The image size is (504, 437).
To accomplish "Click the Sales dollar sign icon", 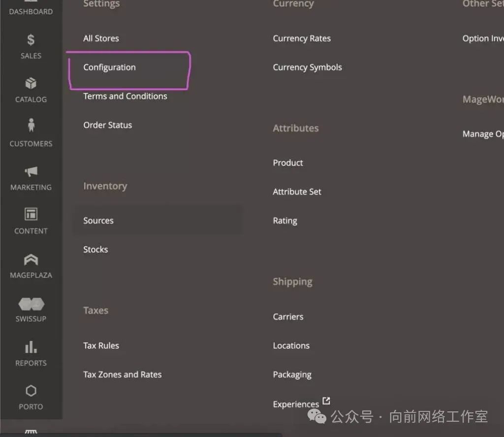I will [31, 40].
